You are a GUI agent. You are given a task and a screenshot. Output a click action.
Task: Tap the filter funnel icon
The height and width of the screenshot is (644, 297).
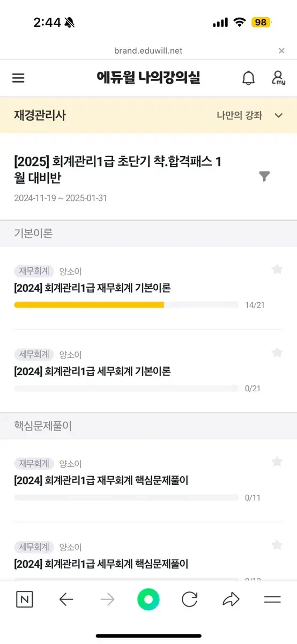[x=264, y=176]
